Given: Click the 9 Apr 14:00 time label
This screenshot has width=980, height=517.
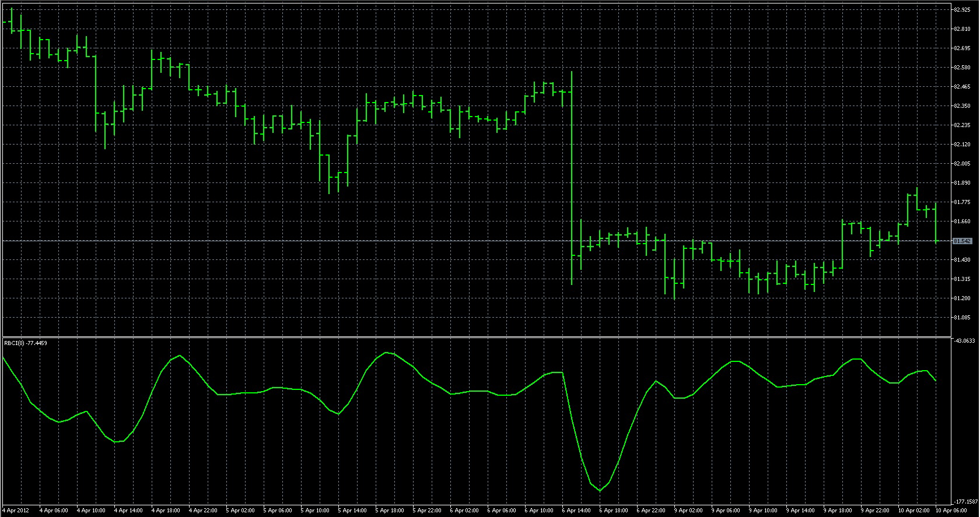Looking at the screenshot, I should (x=800, y=511).
